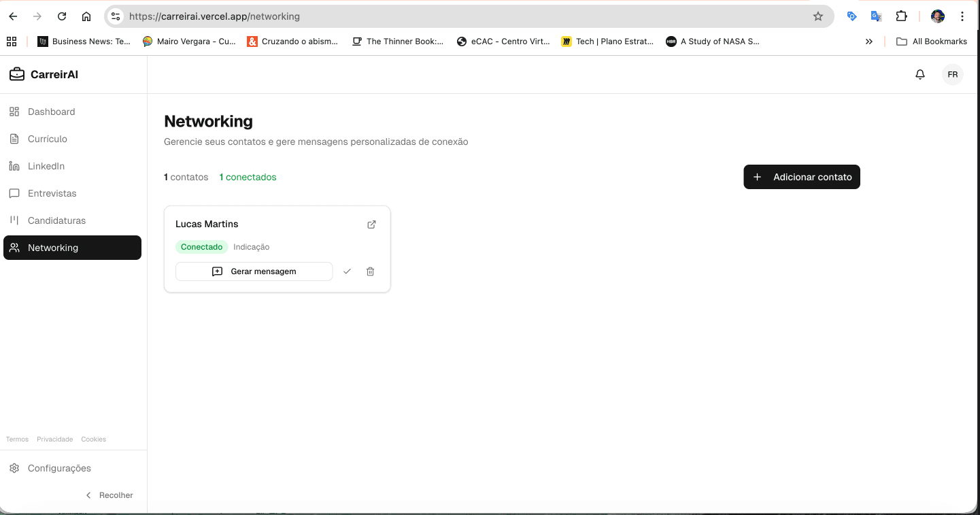Select the Currículo sidebar icon
Viewport: 980px width, 515px height.
(14, 139)
